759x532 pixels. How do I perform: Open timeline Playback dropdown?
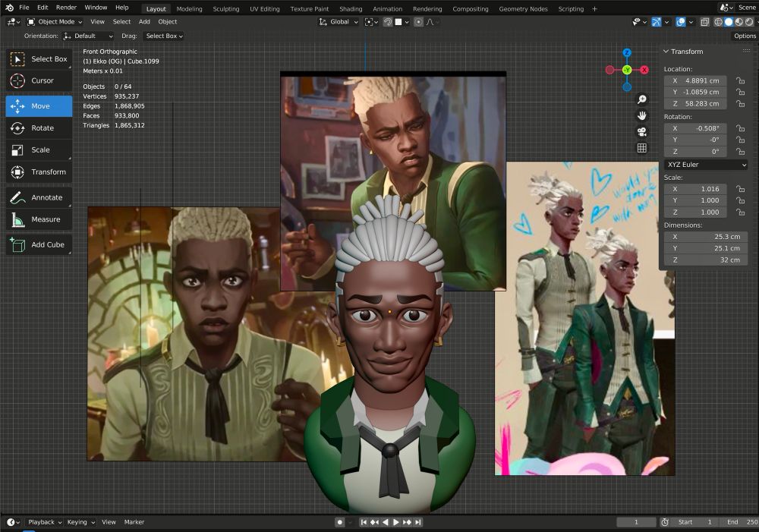tap(45, 522)
